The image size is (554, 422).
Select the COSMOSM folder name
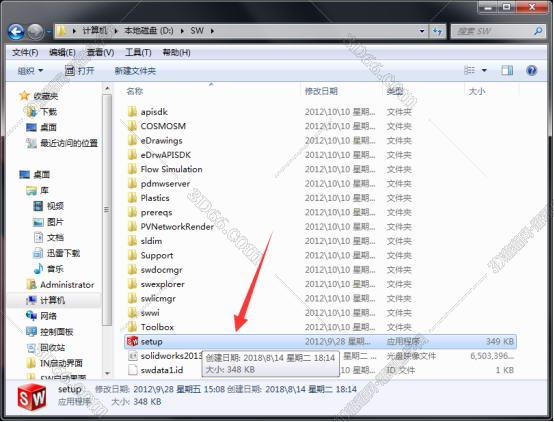(x=163, y=126)
